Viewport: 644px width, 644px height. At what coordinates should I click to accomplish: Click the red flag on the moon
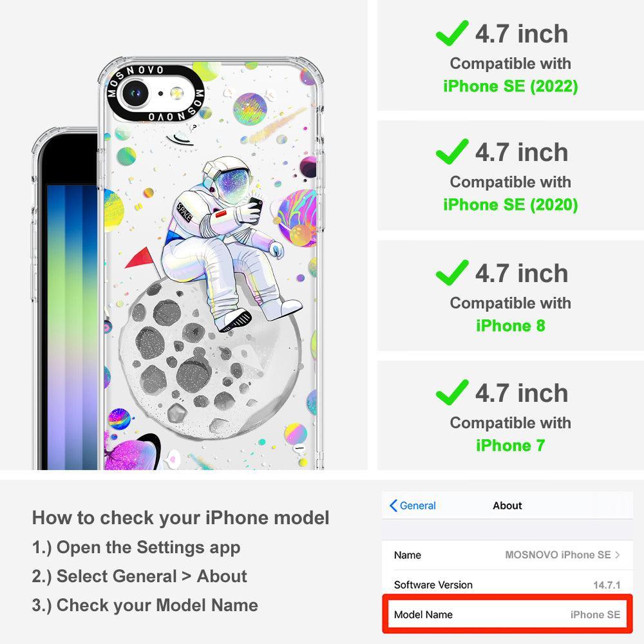pos(141,259)
